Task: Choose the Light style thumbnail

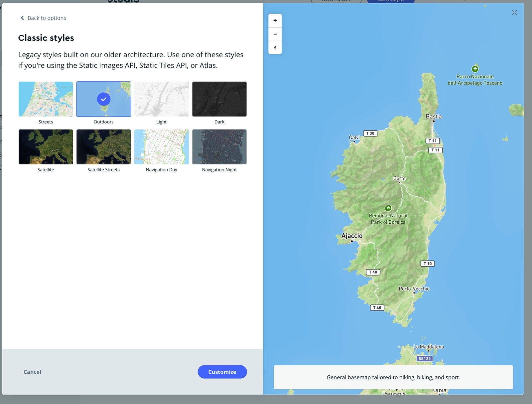Action: coord(162,99)
